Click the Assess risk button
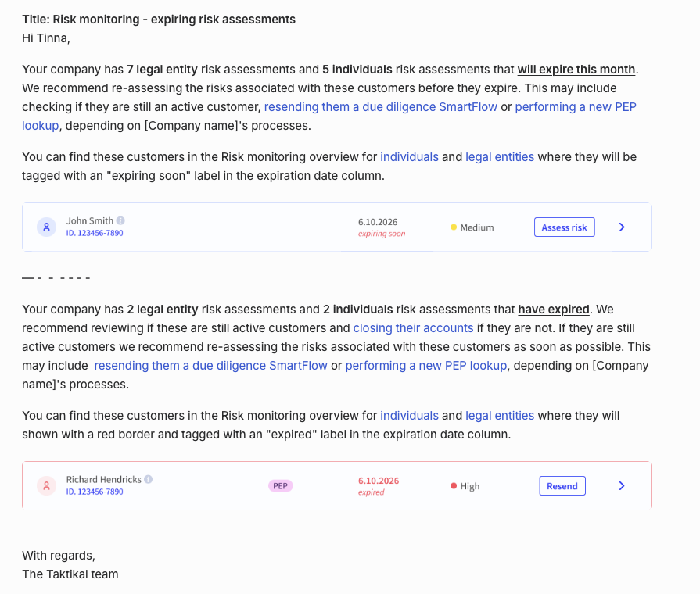Viewport: 700px width, 594px height. 564,227
